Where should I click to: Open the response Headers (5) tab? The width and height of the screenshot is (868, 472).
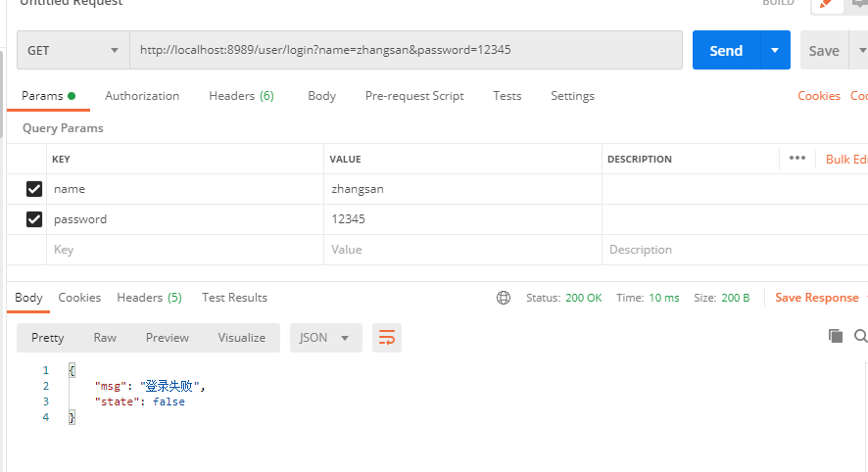click(150, 298)
